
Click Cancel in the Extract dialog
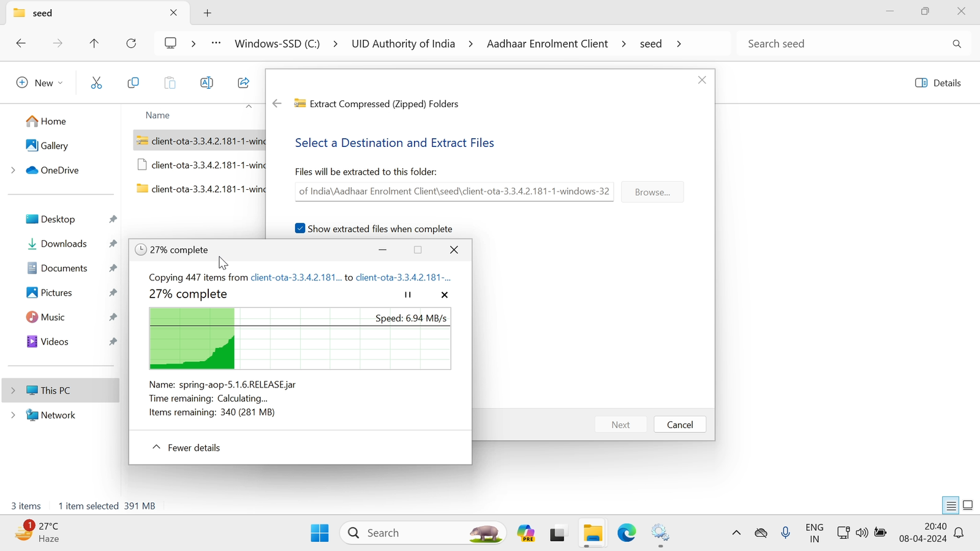pyautogui.click(x=680, y=425)
